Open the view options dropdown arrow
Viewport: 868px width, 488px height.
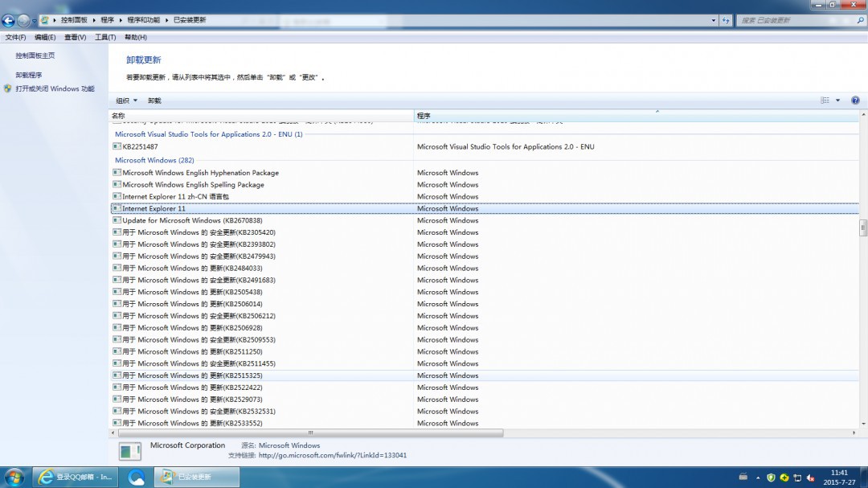(x=837, y=100)
